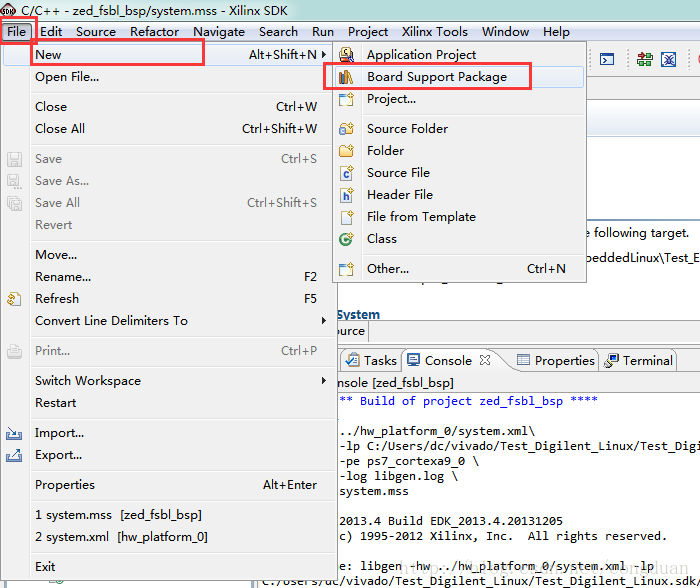700x588 pixels.
Task: Click the Xilinx SDK title bar icon
Action: (8, 10)
